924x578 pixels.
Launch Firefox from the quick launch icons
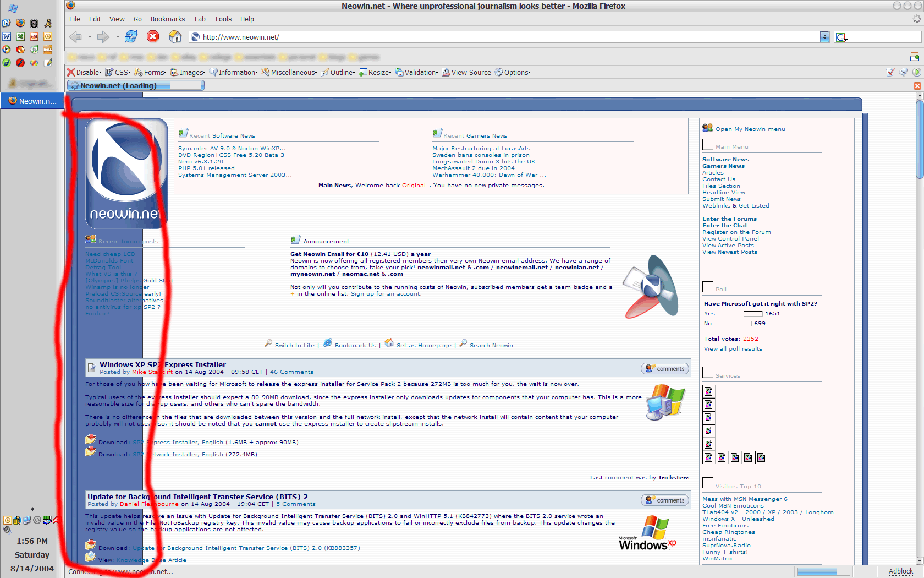point(20,23)
